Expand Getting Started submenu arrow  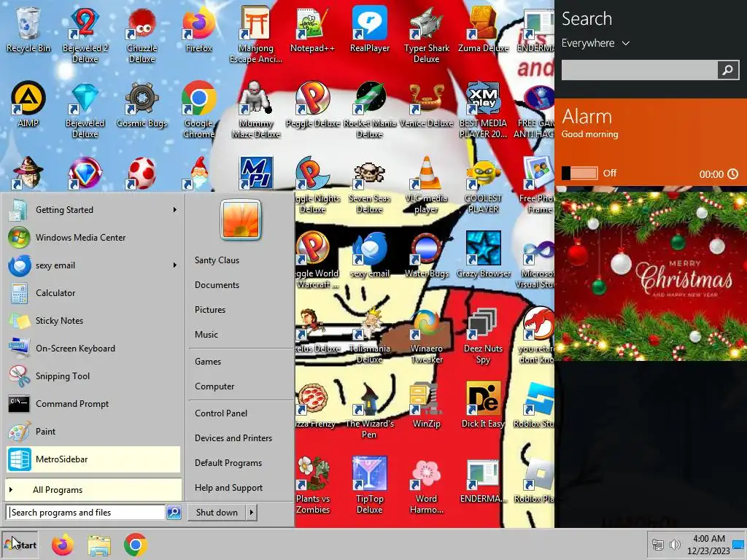click(x=175, y=209)
